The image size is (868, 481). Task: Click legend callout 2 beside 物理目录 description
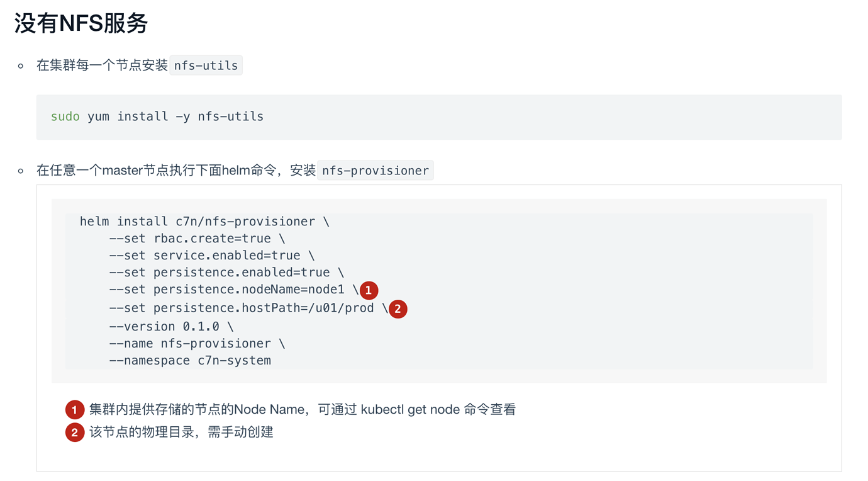point(75,433)
